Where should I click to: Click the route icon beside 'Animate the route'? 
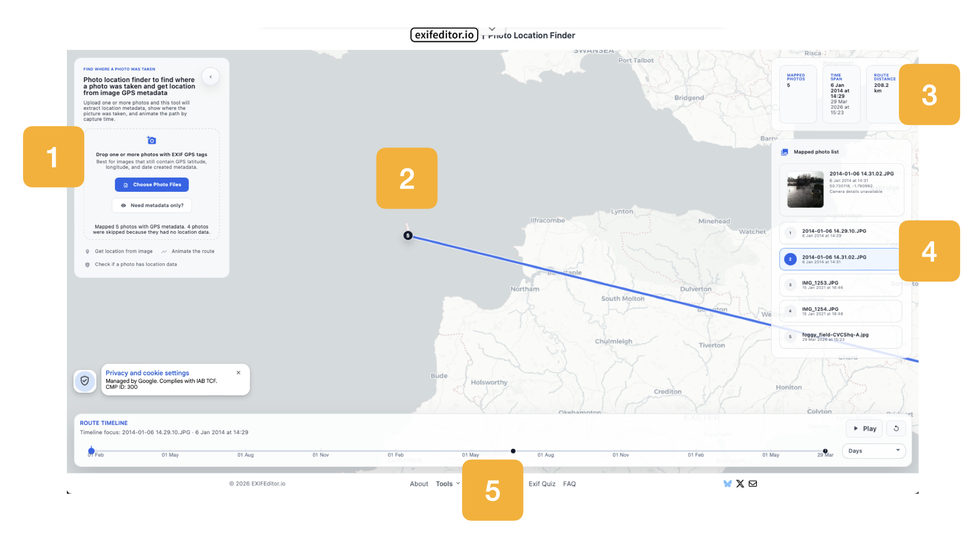(x=164, y=251)
